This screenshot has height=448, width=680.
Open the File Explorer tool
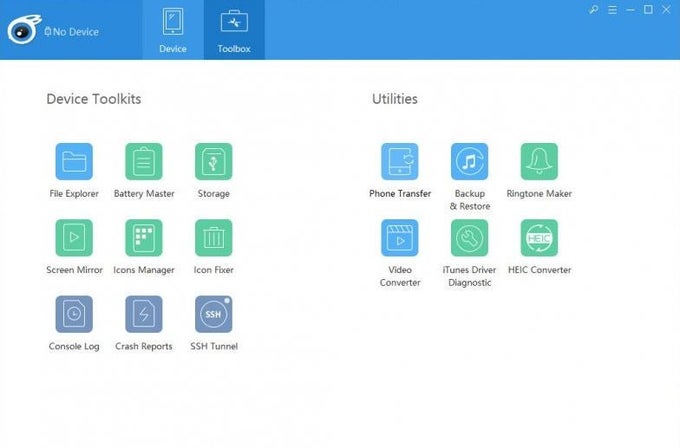(x=74, y=161)
